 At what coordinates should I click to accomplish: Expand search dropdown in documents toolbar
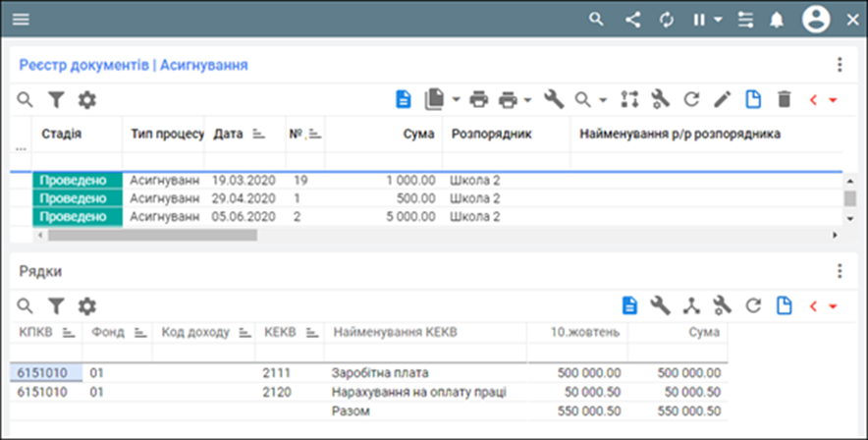click(x=603, y=99)
